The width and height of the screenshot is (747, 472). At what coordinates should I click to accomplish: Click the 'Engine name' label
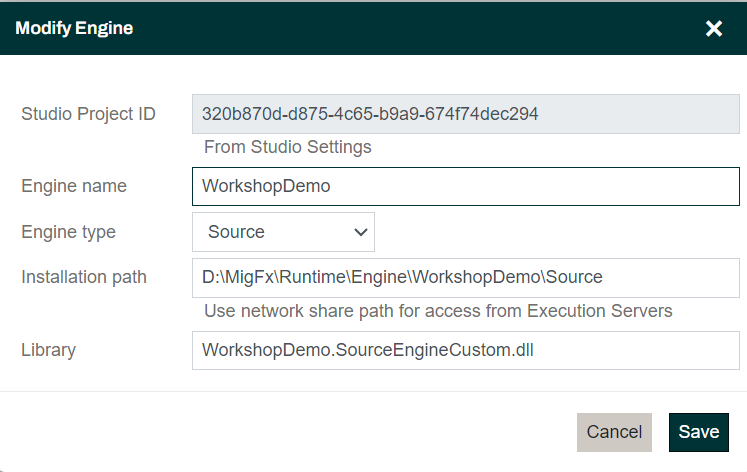tap(74, 186)
